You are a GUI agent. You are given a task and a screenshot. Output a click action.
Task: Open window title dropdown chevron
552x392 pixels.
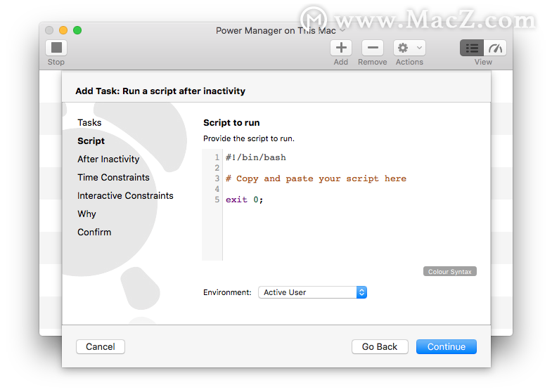[x=342, y=31]
